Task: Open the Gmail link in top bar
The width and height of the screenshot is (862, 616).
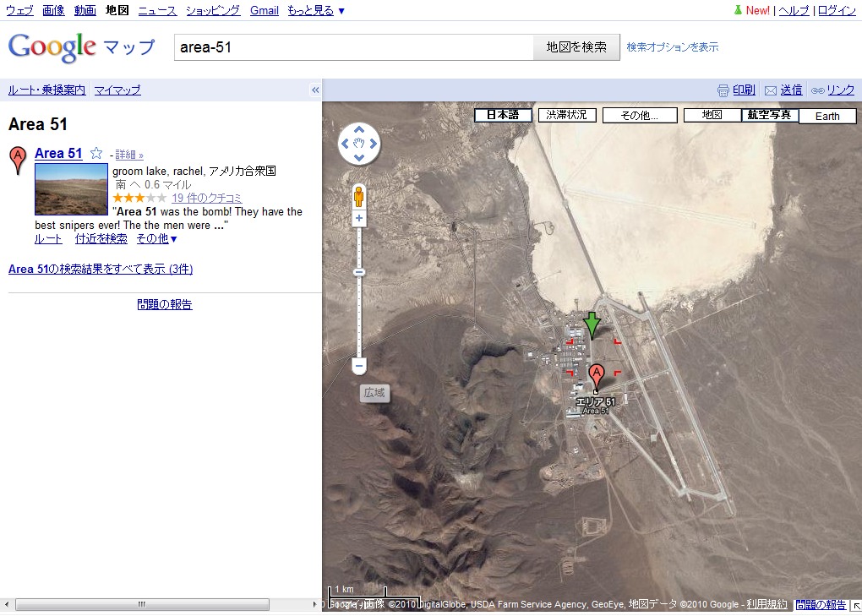Action: point(265,10)
